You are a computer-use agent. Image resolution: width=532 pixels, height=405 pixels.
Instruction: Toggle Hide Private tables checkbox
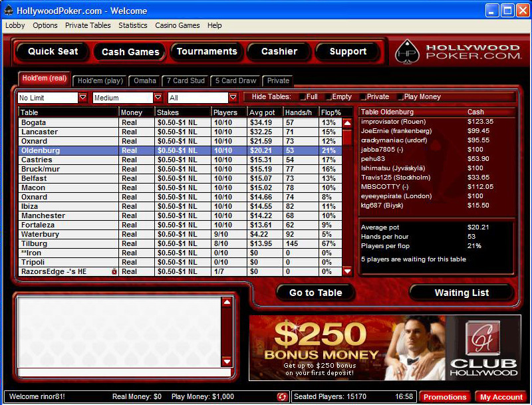click(x=363, y=97)
